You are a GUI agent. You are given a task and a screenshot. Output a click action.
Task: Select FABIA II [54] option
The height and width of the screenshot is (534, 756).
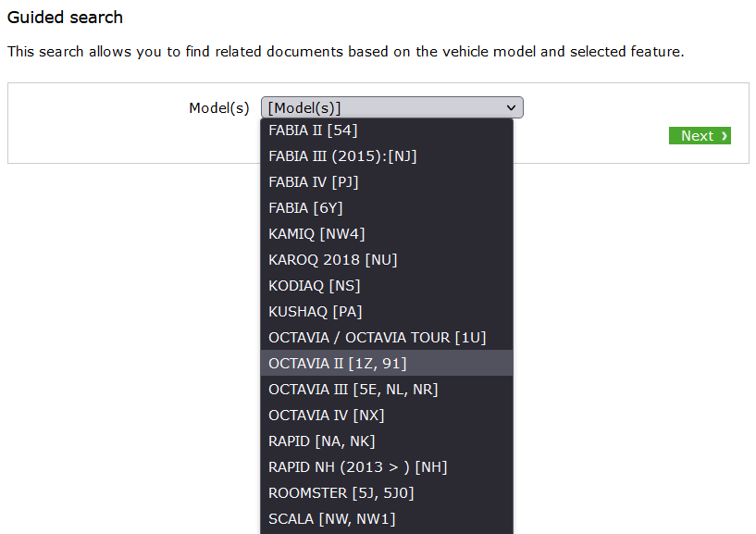tap(387, 130)
